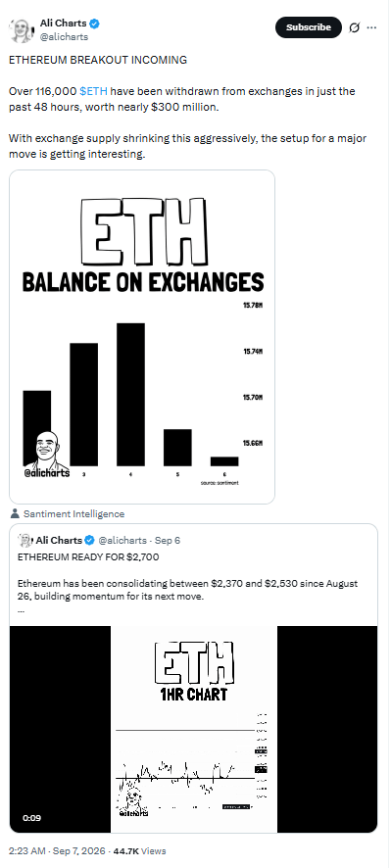Open the ETHEREUM READY FOR $2,700 quoted post
This screenshot has width=391, height=868.
193,576
